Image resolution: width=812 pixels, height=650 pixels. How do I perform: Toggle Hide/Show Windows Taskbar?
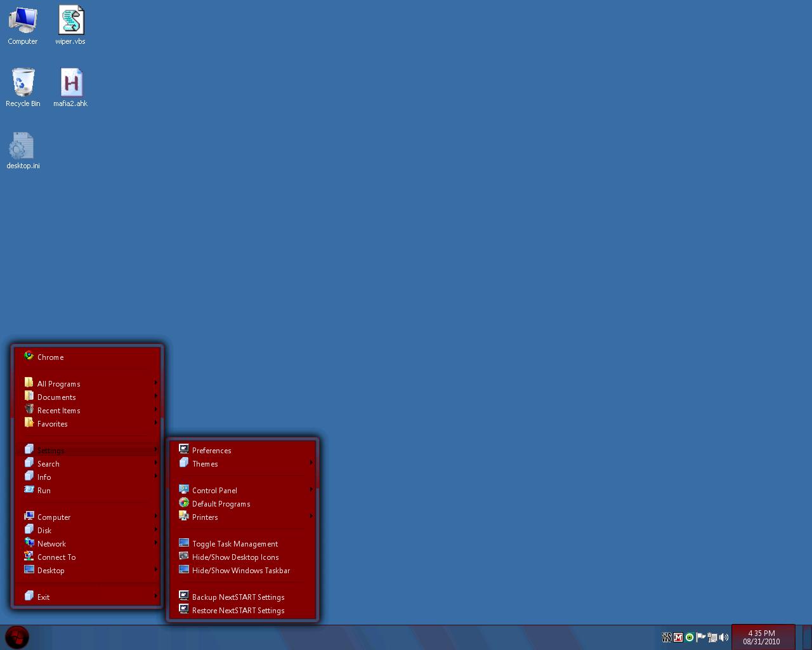tap(241, 571)
